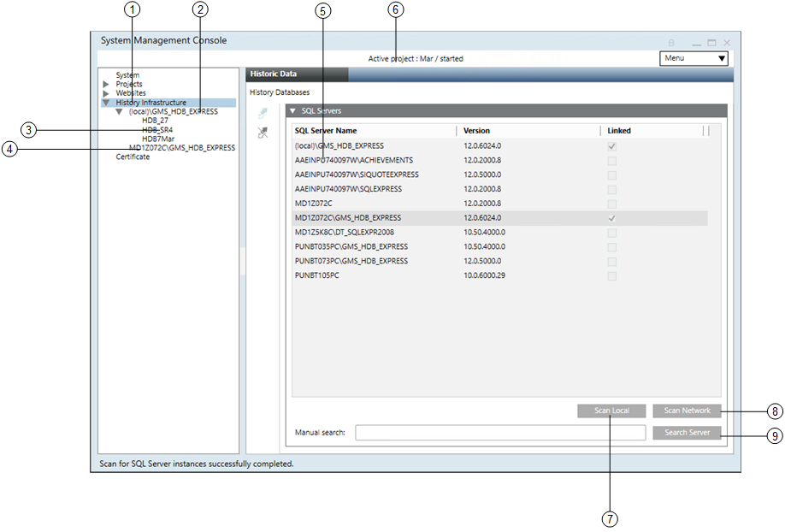Sort by the Version column header
Image resolution: width=785 pixels, height=532 pixels.
[x=476, y=131]
